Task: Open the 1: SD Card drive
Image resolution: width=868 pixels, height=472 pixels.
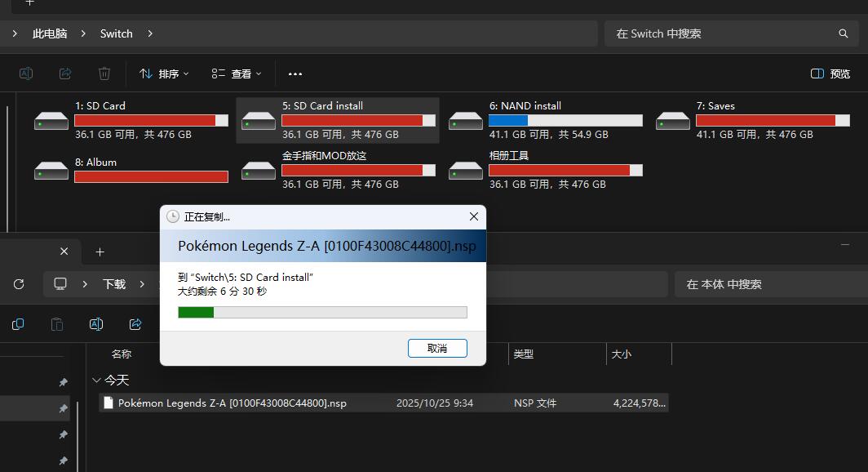Action: (131, 120)
